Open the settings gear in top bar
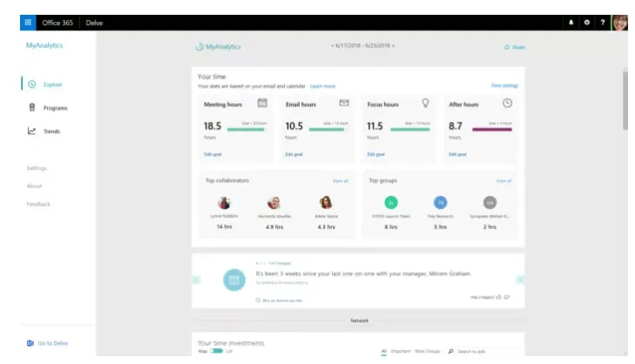The image size is (635, 364). pos(587,23)
